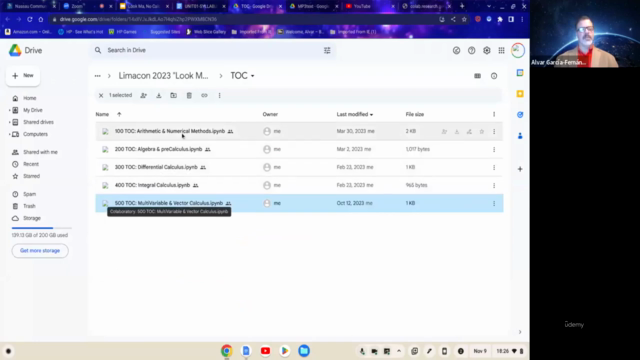
Task: Click the Share icon in selection toolbar
Action: (144, 96)
